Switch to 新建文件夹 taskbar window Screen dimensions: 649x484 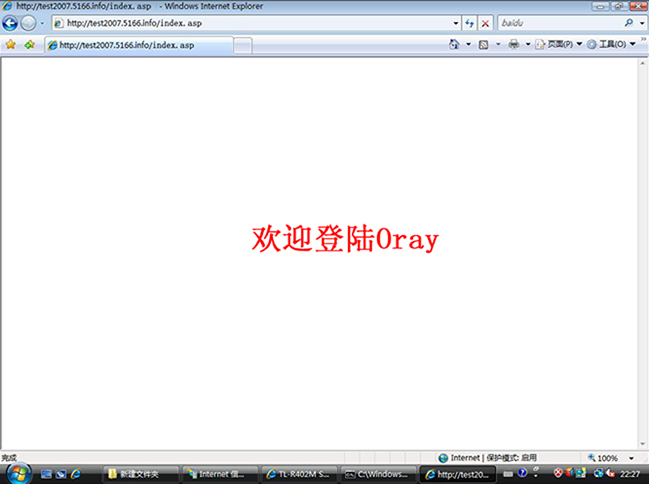click(140, 474)
